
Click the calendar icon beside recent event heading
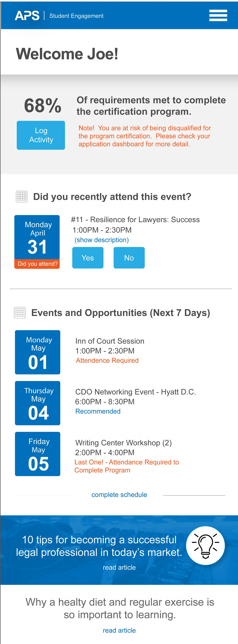click(x=22, y=197)
